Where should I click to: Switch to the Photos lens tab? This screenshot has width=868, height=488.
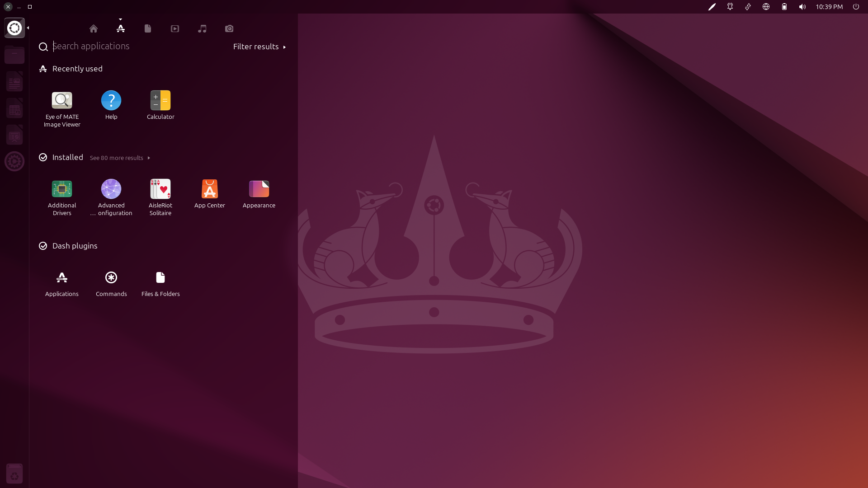229,29
